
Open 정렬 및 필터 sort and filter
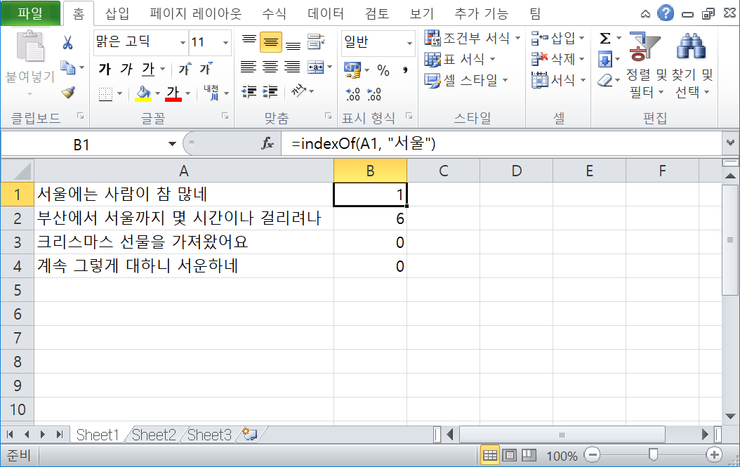click(638, 65)
